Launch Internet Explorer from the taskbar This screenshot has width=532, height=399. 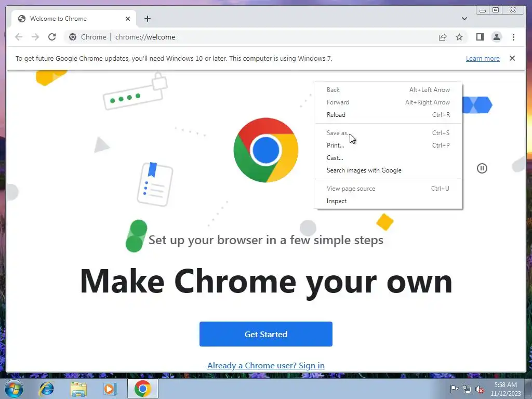pyautogui.click(x=46, y=389)
